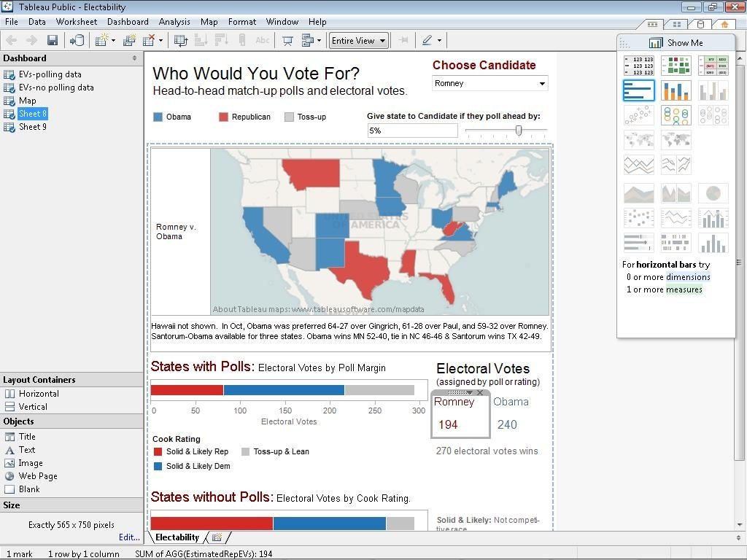Viewport: 747px width, 560px height.
Task: Open the home start page icon
Action: (x=724, y=24)
